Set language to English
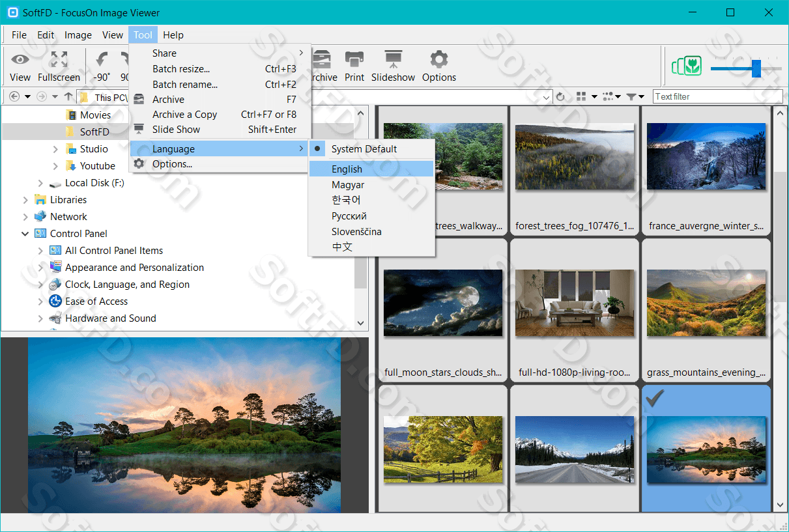 [x=371, y=169]
